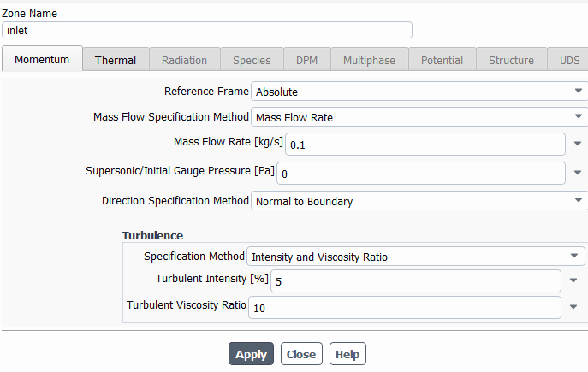Screen dimensions: 588x372
Task: Open the Species tab
Action: [252, 60]
